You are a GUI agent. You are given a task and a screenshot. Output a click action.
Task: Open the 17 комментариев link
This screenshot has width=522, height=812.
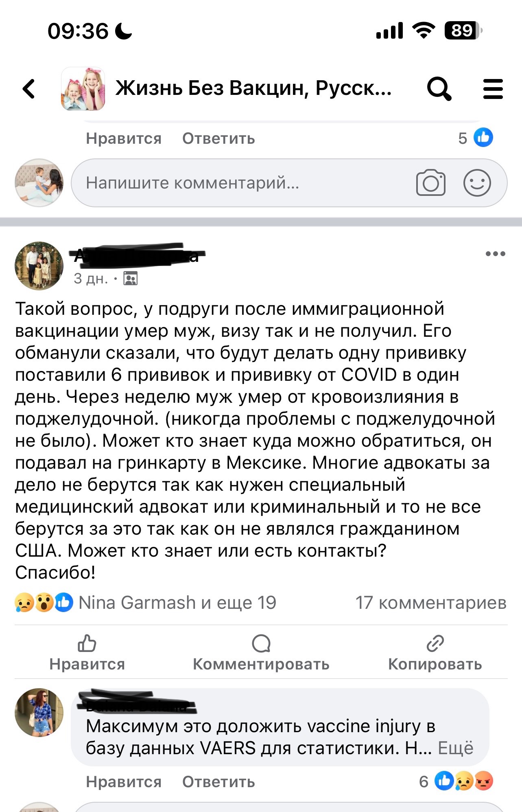431,603
